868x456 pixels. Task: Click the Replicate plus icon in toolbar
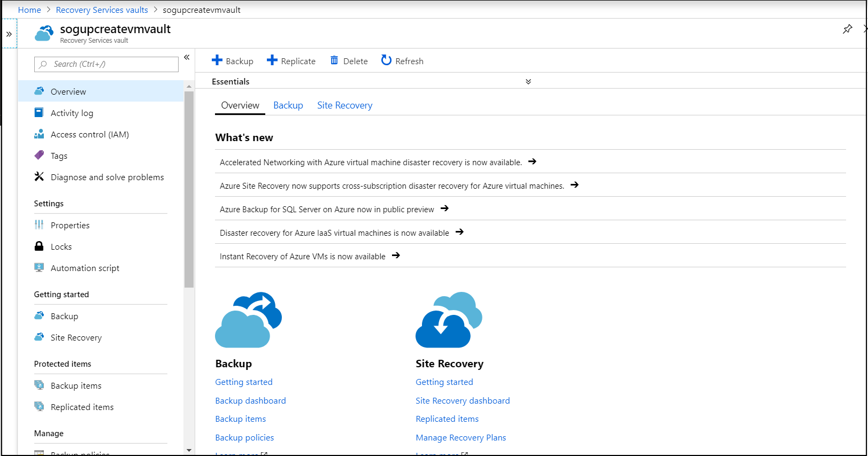pyautogui.click(x=272, y=60)
